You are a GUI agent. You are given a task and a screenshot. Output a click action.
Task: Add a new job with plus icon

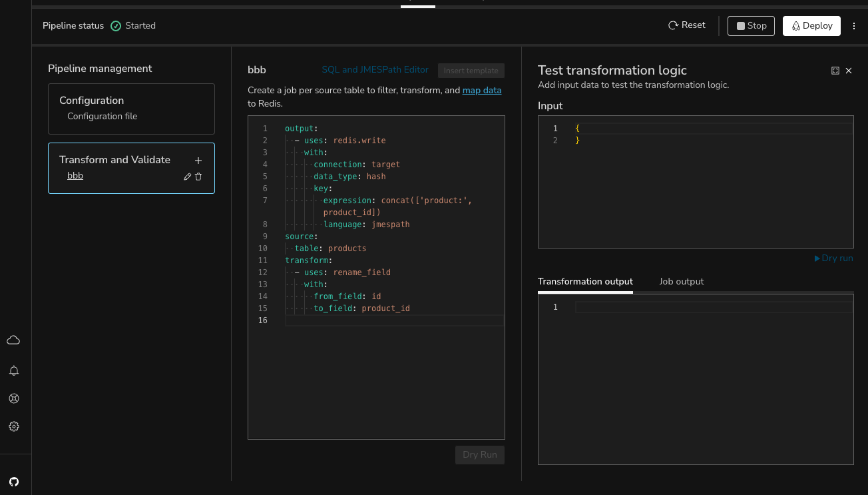(198, 161)
